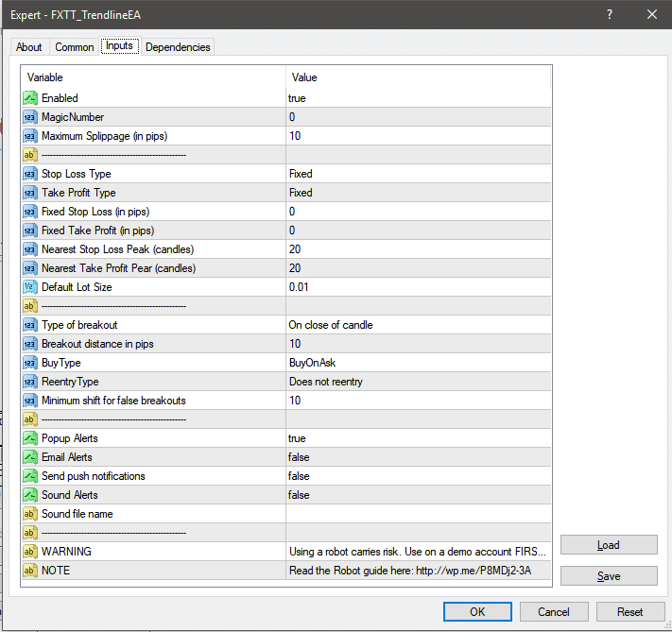Click the icon beside Take Profit Type
This screenshot has height=632, width=672.
pyautogui.click(x=30, y=193)
